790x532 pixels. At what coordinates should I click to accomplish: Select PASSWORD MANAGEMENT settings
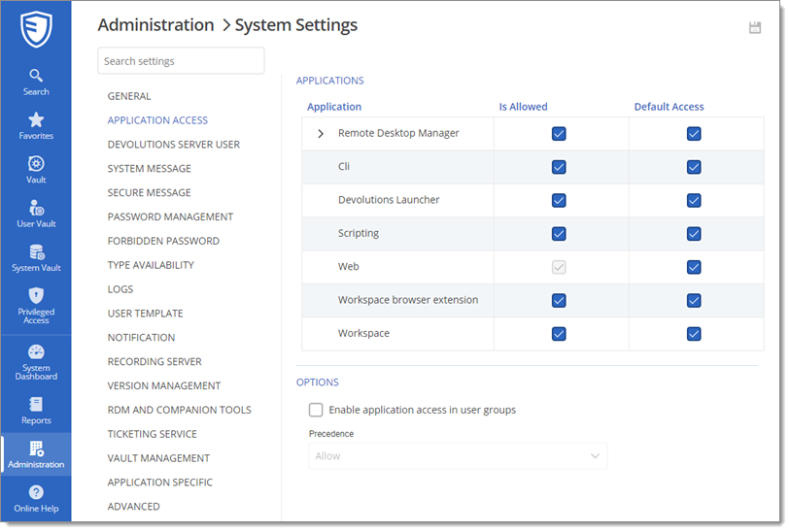[170, 216]
